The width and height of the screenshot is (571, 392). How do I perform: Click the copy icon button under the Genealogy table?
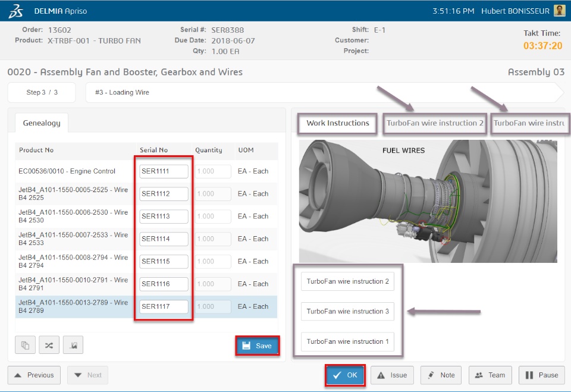[x=25, y=345]
